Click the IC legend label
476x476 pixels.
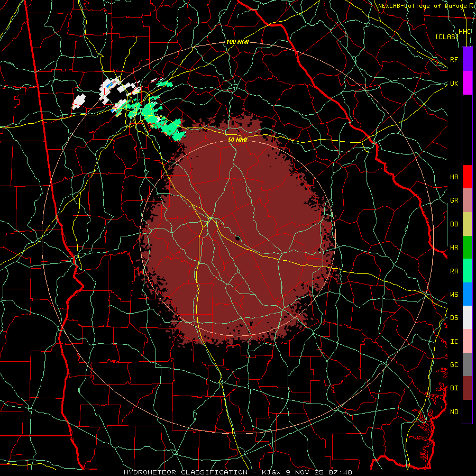point(454,342)
